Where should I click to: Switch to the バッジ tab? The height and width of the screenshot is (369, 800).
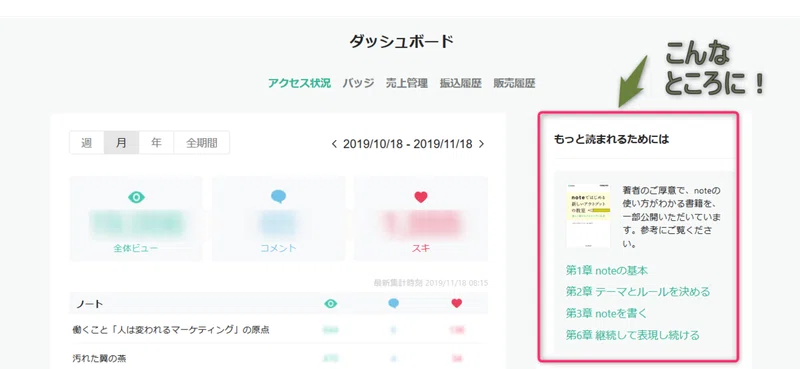[x=359, y=83]
